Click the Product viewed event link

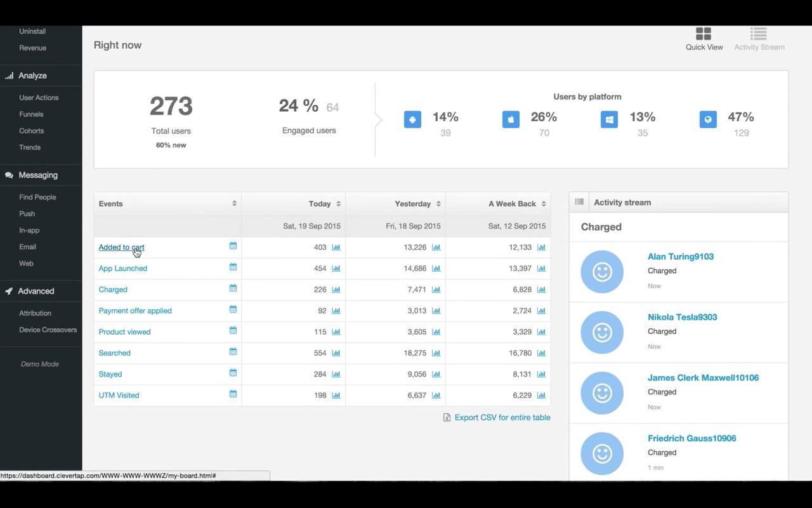[124, 332]
